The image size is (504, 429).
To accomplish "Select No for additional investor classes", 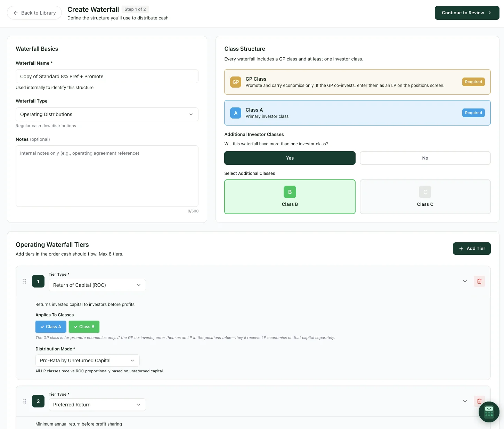I will (x=425, y=158).
